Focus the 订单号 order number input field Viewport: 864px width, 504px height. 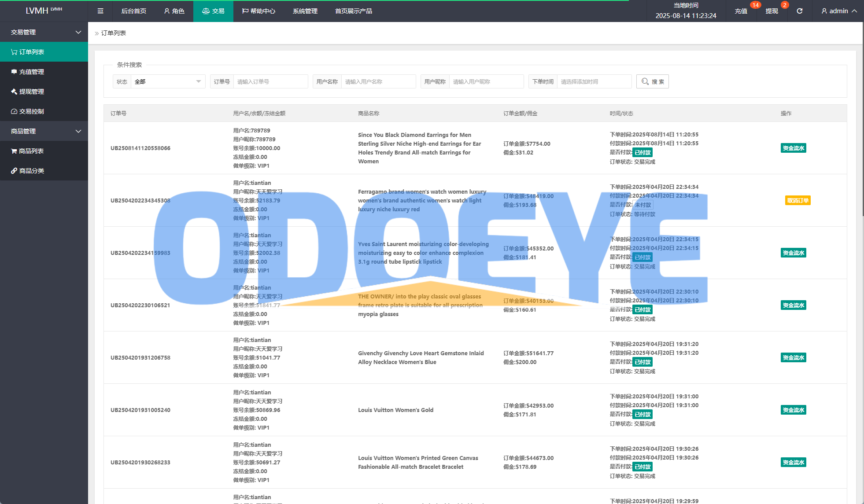point(270,81)
